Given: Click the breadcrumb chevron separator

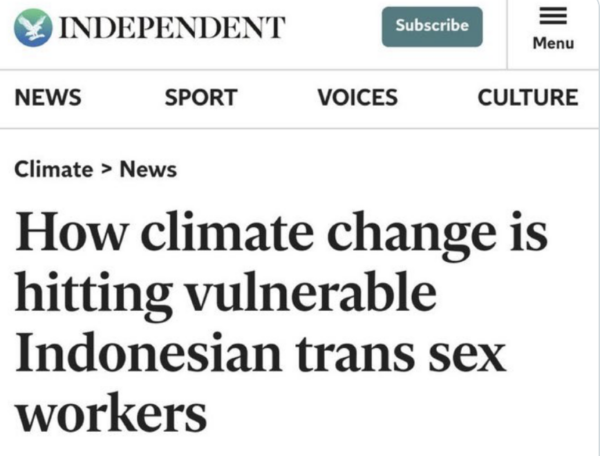Looking at the screenshot, I should (x=106, y=169).
